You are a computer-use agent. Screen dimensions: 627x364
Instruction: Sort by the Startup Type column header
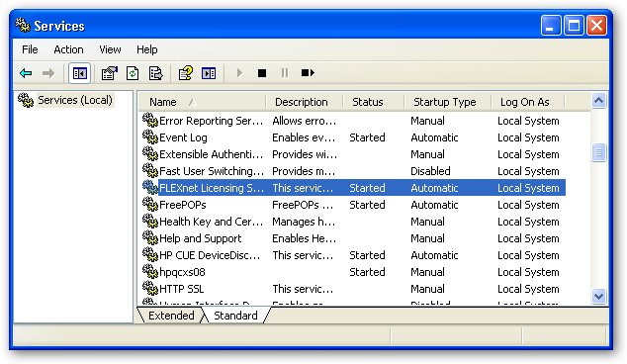[447, 102]
